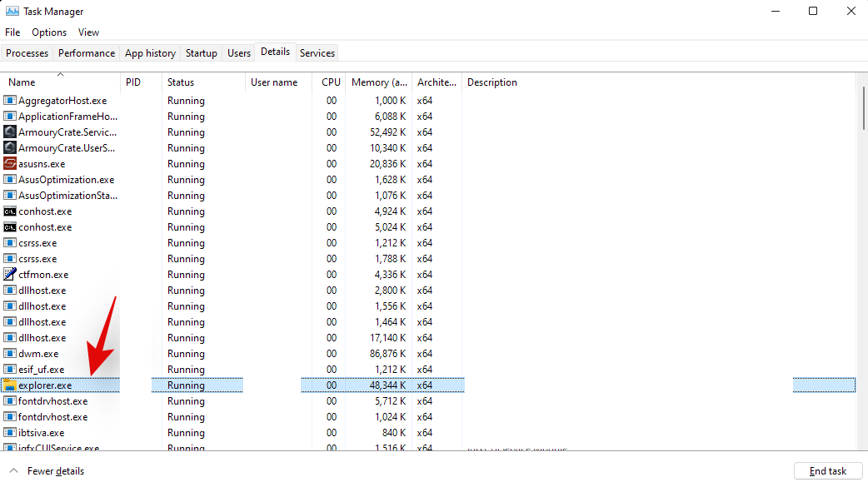The image size is (868, 487).
Task: Collapse view using Fewer details chevron
Action: (12, 471)
